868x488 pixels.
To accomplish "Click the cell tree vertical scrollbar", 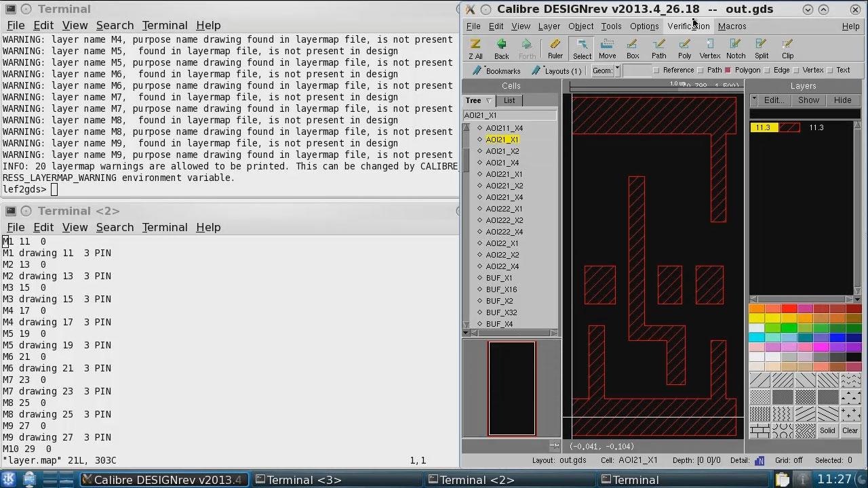I will (466, 228).
